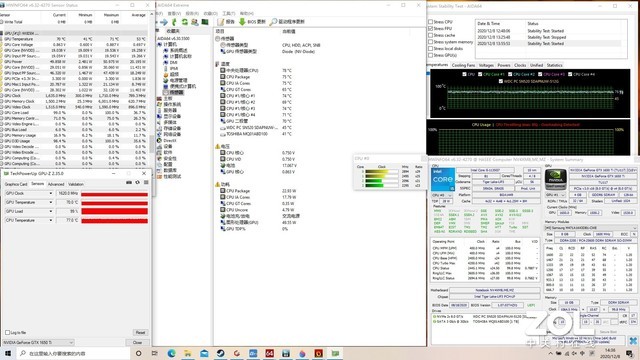Click the GPU-Z refresh icon

138,182
